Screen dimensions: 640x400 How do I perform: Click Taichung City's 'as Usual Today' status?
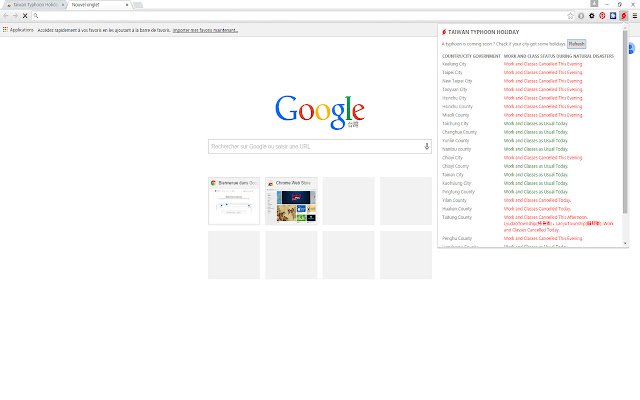536,124
